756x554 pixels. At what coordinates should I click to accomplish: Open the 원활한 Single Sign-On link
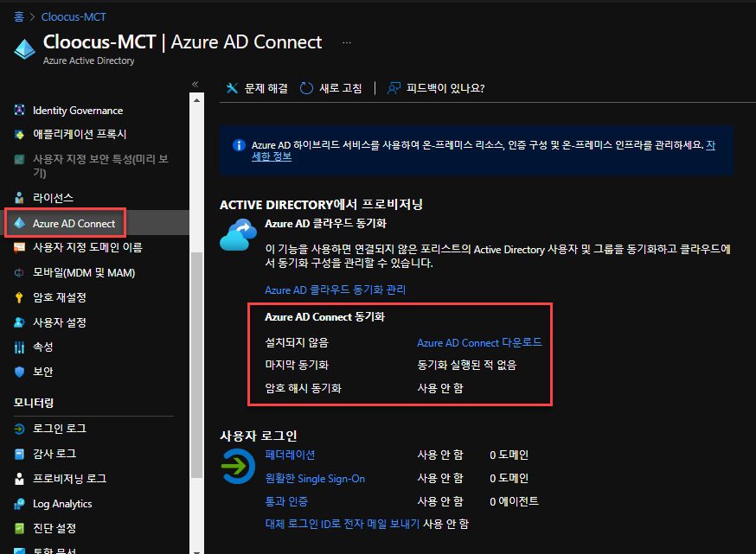pyautogui.click(x=315, y=478)
